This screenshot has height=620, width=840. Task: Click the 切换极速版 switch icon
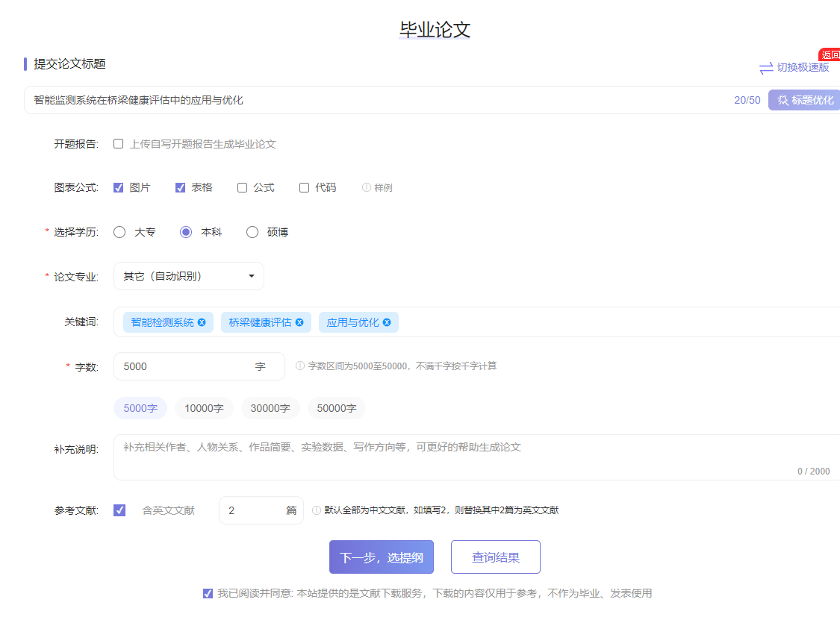click(766, 68)
